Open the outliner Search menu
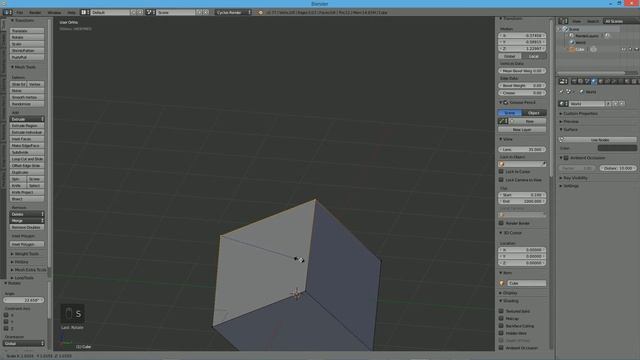The width and height of the screenshot is (640, 360). point(593,21)
